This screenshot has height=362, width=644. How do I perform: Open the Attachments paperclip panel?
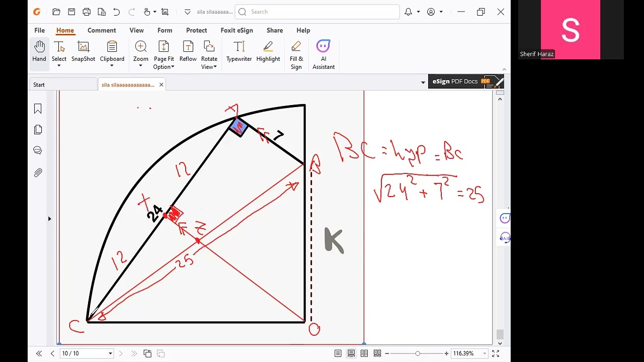tap(38, 173)
